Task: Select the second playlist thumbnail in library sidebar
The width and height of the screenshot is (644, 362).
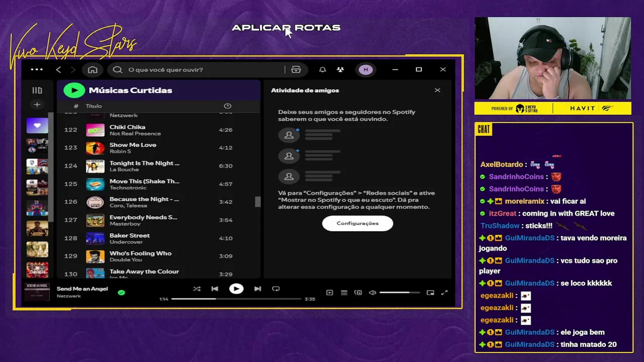Action: point(37,146)
